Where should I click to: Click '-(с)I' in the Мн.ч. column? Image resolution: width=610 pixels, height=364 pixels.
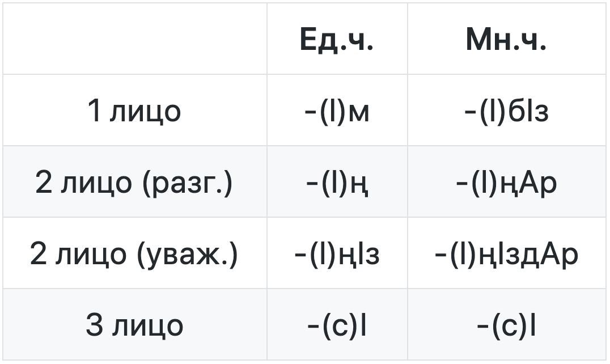coord(506,325)
